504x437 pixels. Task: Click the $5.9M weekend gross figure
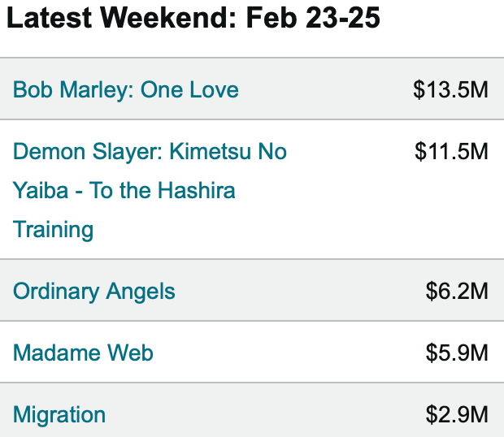point(457,353)
